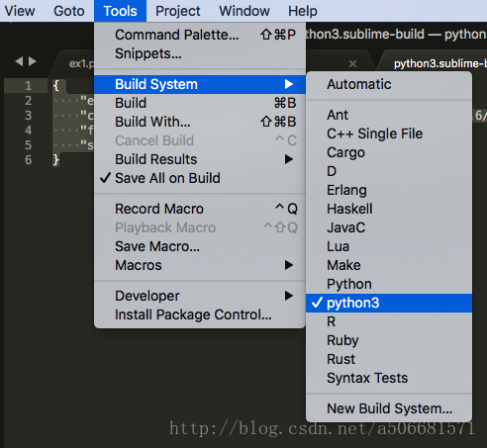Open Command Palette... menu item
The height and width of the screenshot is (448, 487).
pos(200,35)
